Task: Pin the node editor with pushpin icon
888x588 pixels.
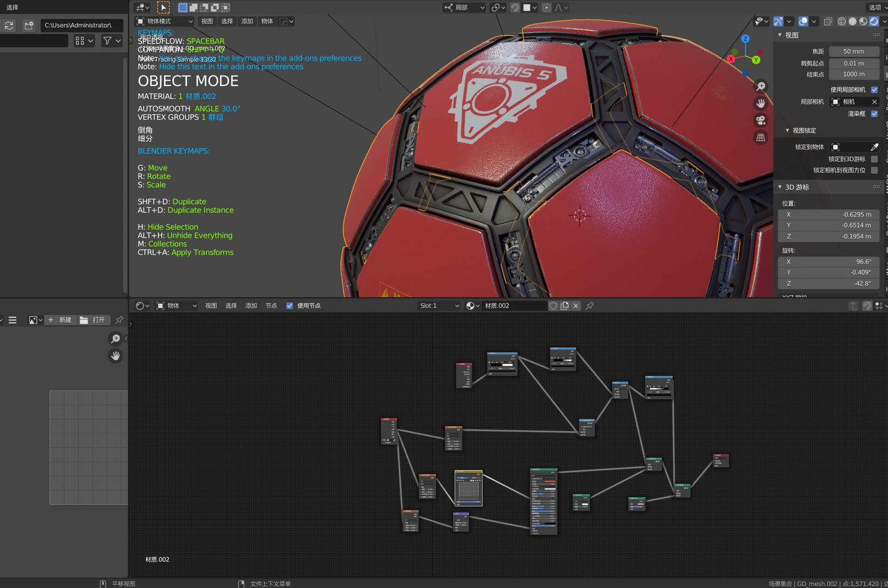Action: pyautogui.click(x=589, y=306)
